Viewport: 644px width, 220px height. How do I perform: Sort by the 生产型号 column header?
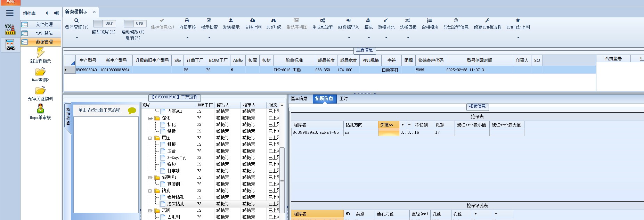point(88,60)
